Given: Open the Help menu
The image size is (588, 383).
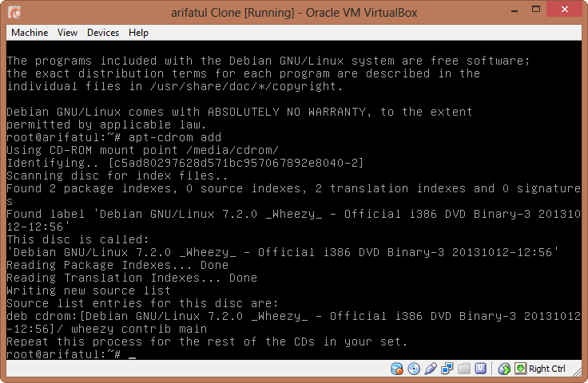Looking at the screenshot, I should (x=138, y=33).
